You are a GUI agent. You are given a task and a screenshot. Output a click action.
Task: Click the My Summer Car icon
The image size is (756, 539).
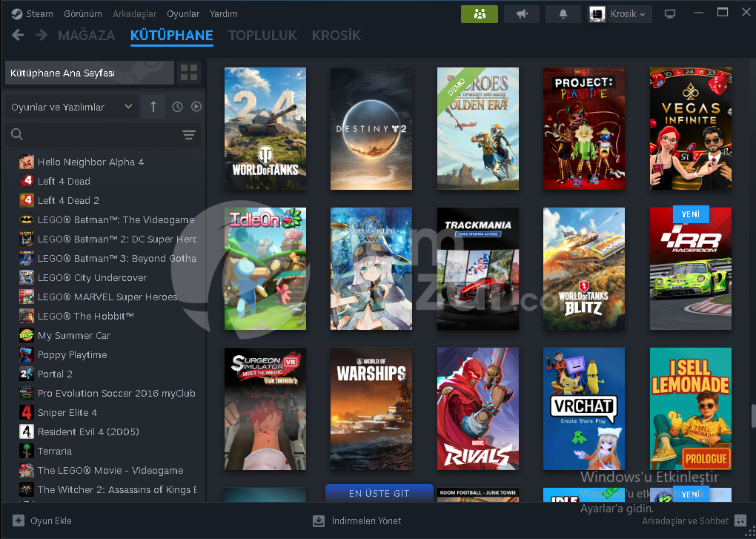(x=27, y=335)
